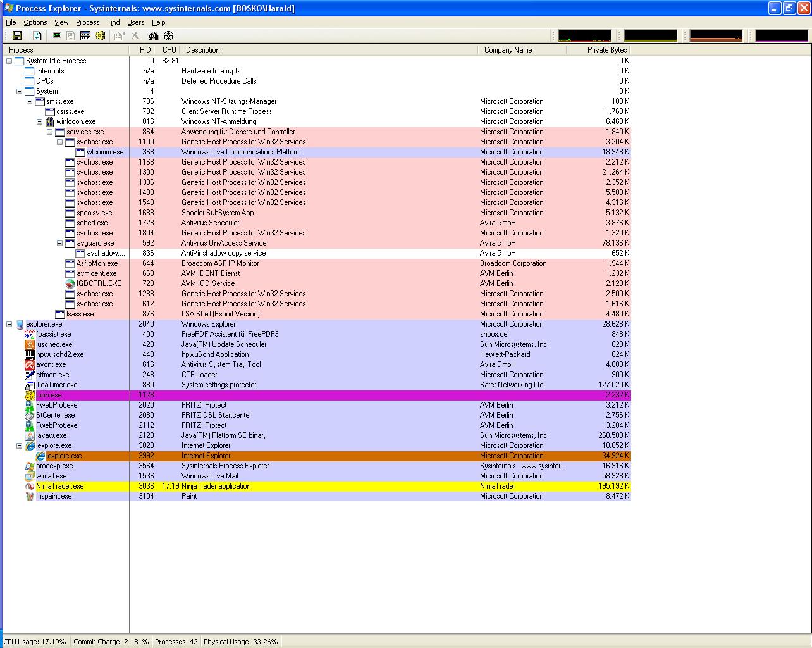Click the icon beside FwebProt.exe PID 2020
The image size is (812, 648).
[x=29, y=405]
